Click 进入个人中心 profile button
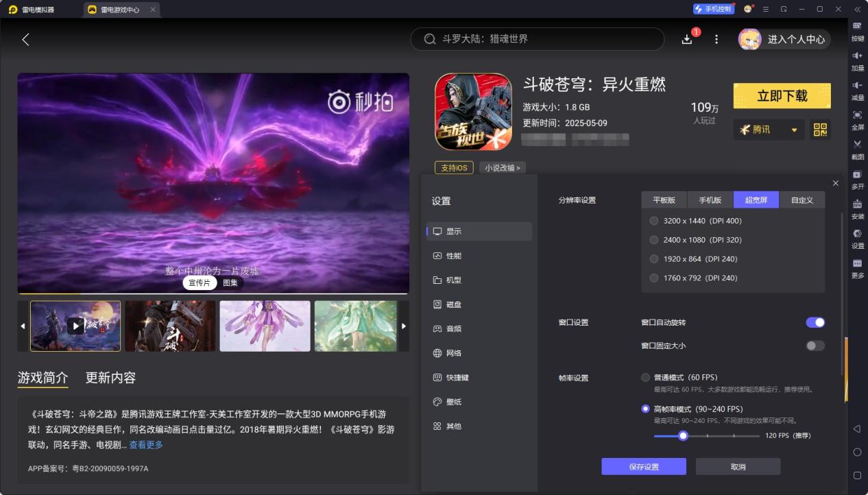Screen dimensions: 868x495 coord(784,39)
